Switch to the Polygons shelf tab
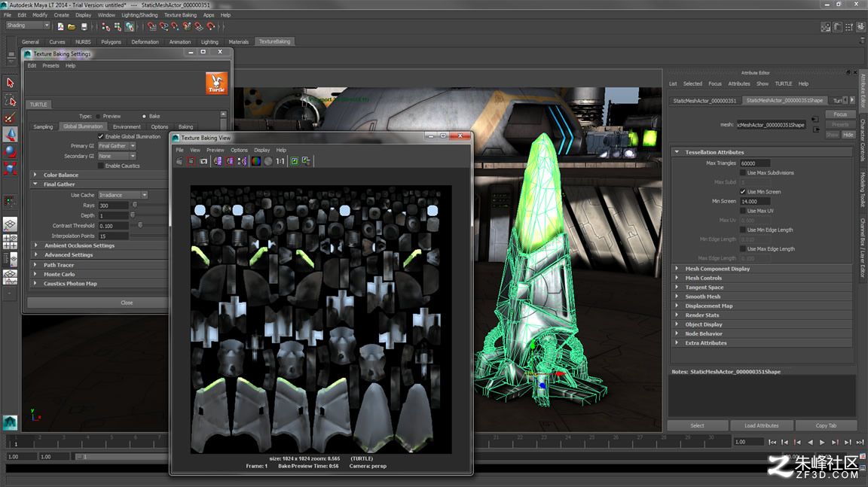 click(x=112, y=42)
